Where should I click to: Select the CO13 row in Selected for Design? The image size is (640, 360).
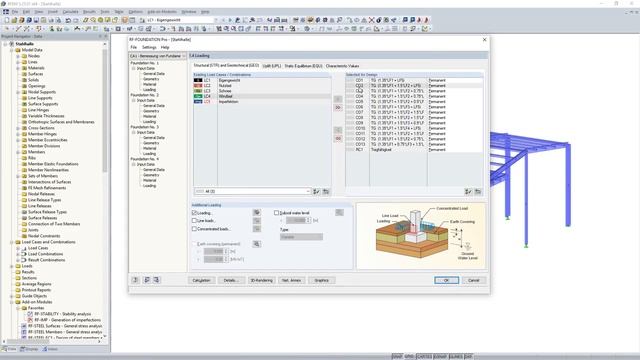(x=414, y=144)
